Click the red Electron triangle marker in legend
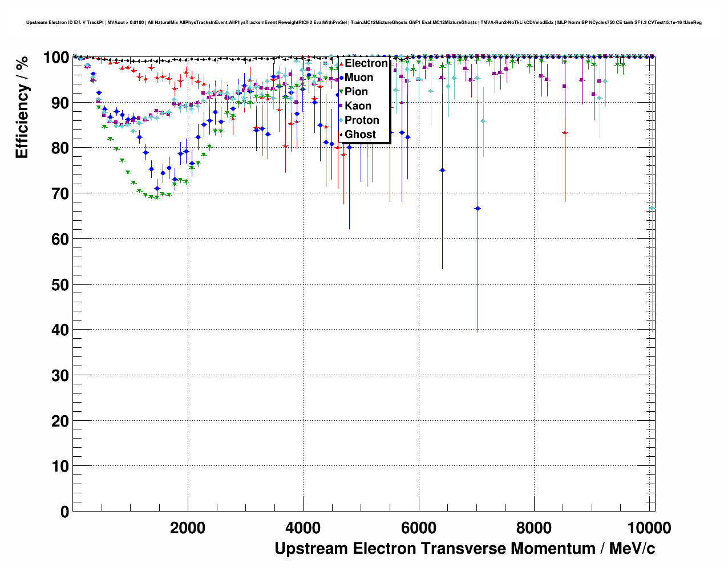Screen dimensions: 728x568 (341, 63)
